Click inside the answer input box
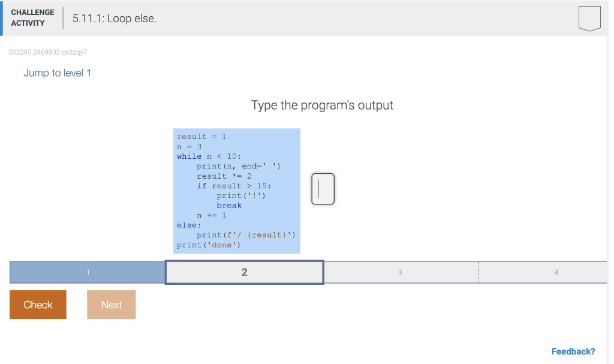 point(323,189)
